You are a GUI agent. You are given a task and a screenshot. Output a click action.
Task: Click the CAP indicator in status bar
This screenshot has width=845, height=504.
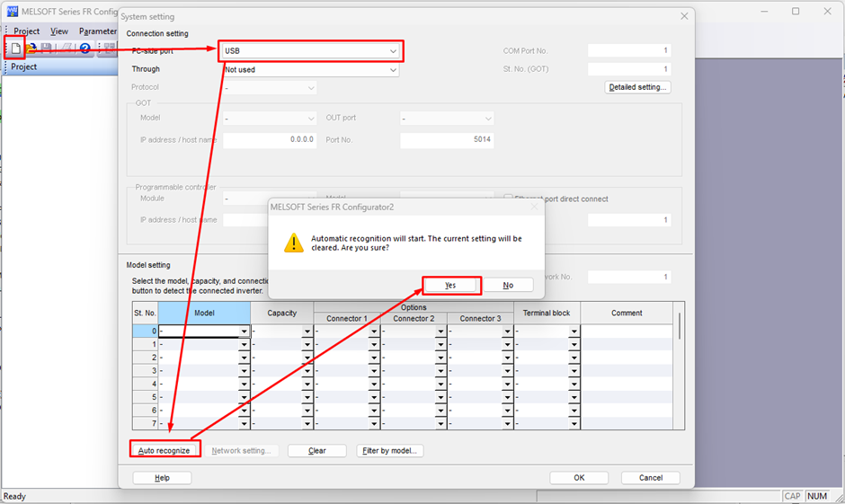click(792, 497)
